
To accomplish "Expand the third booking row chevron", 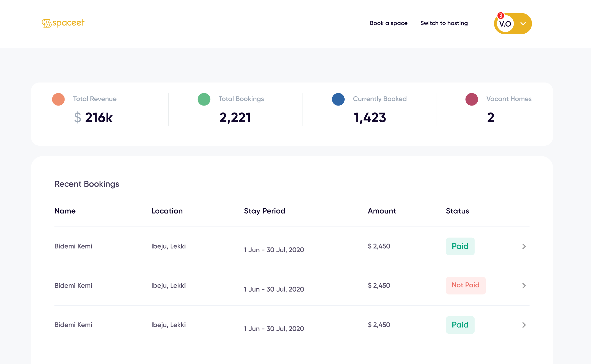I will 524,325.
